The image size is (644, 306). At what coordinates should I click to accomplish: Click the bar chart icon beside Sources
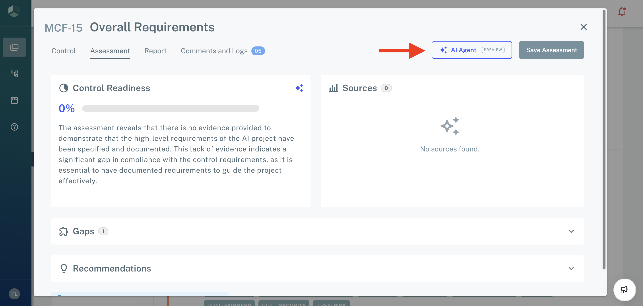[333, 88]
